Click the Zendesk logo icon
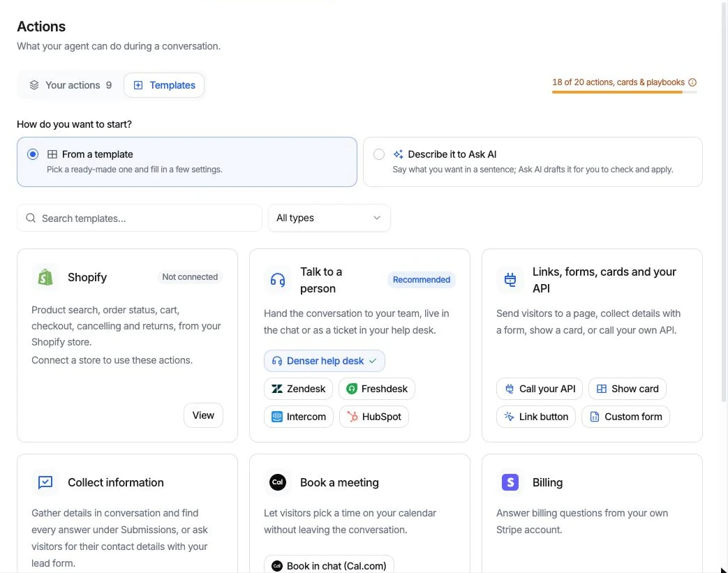 tap(276, 389)
